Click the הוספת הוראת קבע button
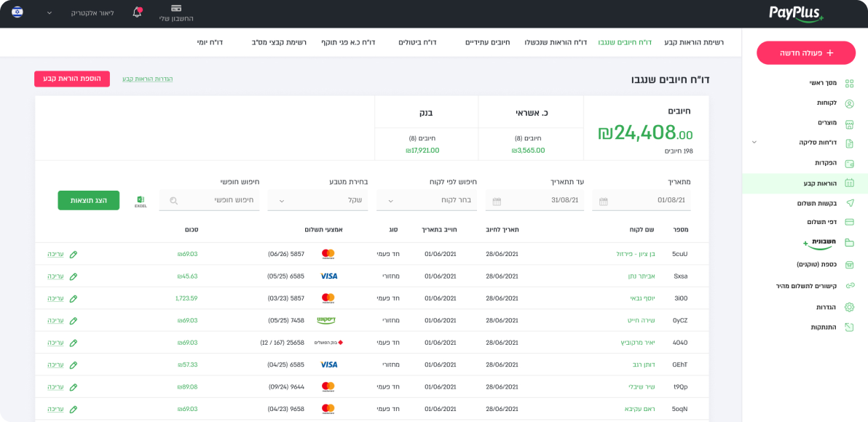Image resolution: width=868 pixels, height=422 pixels. (x=72, y=79)
